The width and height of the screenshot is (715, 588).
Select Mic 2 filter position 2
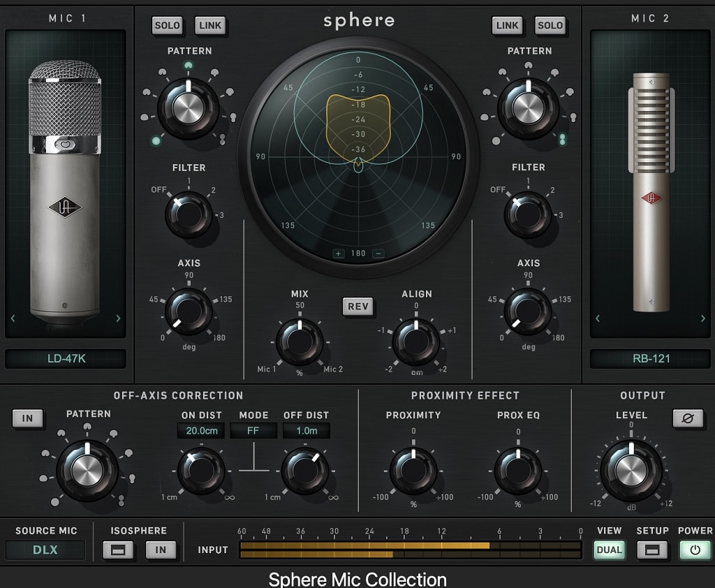tap(552, 190)
